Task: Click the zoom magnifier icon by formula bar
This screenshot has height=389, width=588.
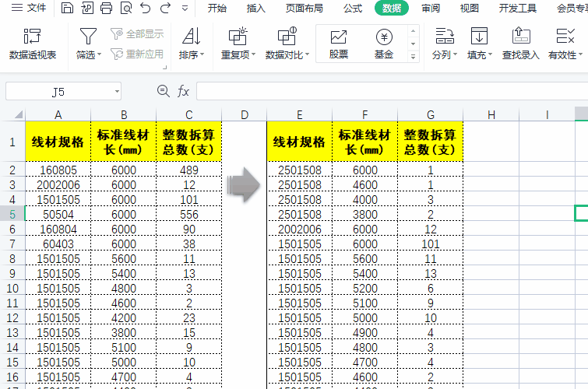Action: pyautogui.click(x=163, y=91)
